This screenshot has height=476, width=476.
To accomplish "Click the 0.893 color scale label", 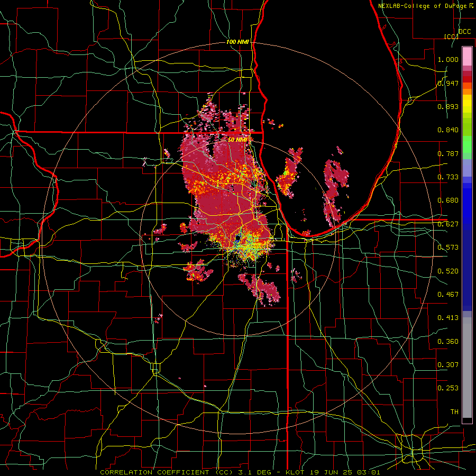I will pos(448,106).
